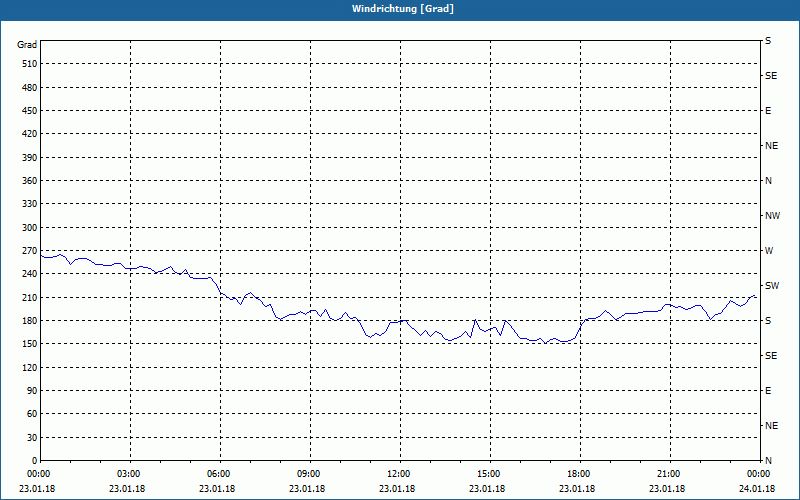Click the 23.01.18 date beneath 12:00
800x500 pixels.
click(397, 489)
